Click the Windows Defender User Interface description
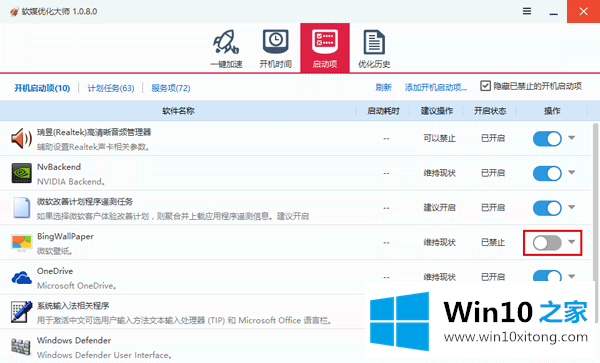Screen dimensions: 600x363 (104, 355)
